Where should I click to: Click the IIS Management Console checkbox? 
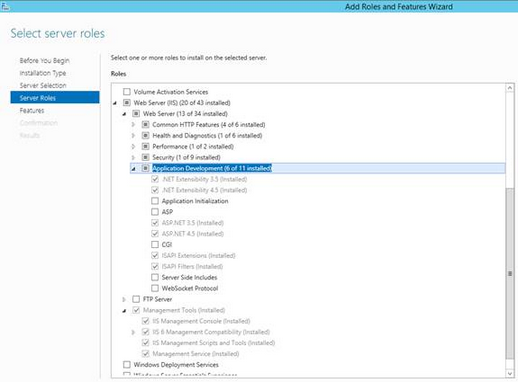coord(145,321)
